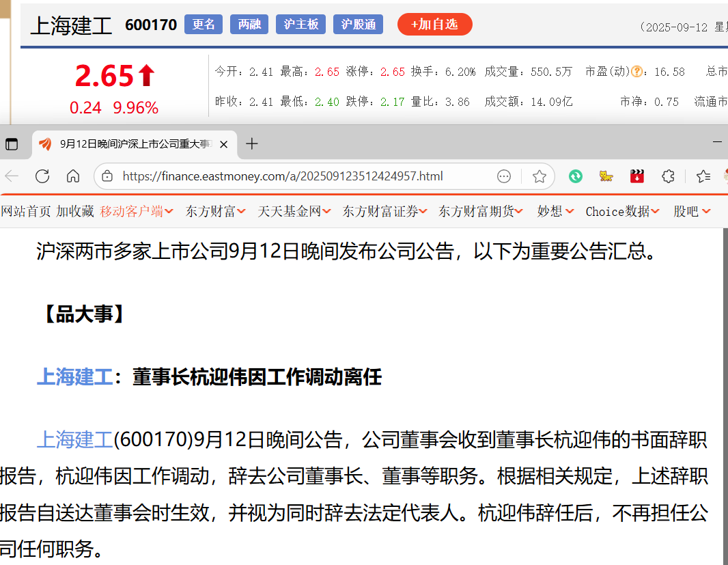This screenshot has width=728, height=565.
Task: Click the 更名 tag button
Action: [x=204, y=24]
